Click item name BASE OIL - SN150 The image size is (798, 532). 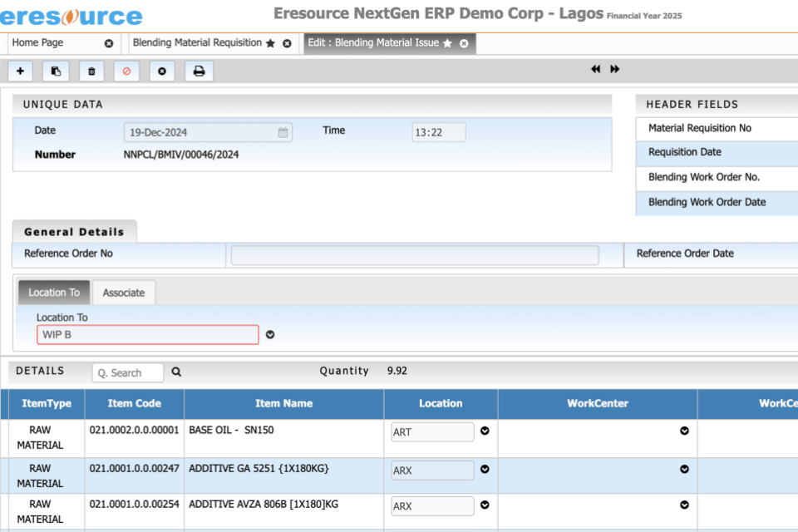(231, 431)
